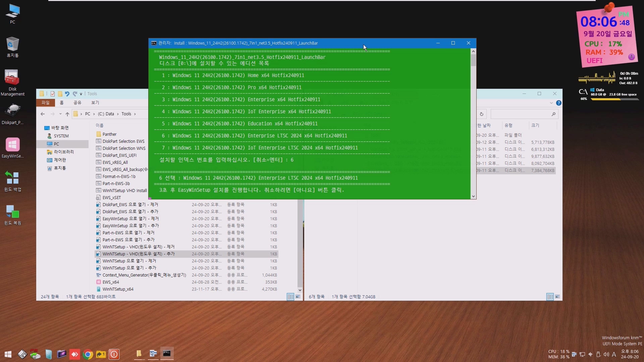Click (C:) Data in the address breadcrumb
Screen dimensions: 644x362
[106, 114]
